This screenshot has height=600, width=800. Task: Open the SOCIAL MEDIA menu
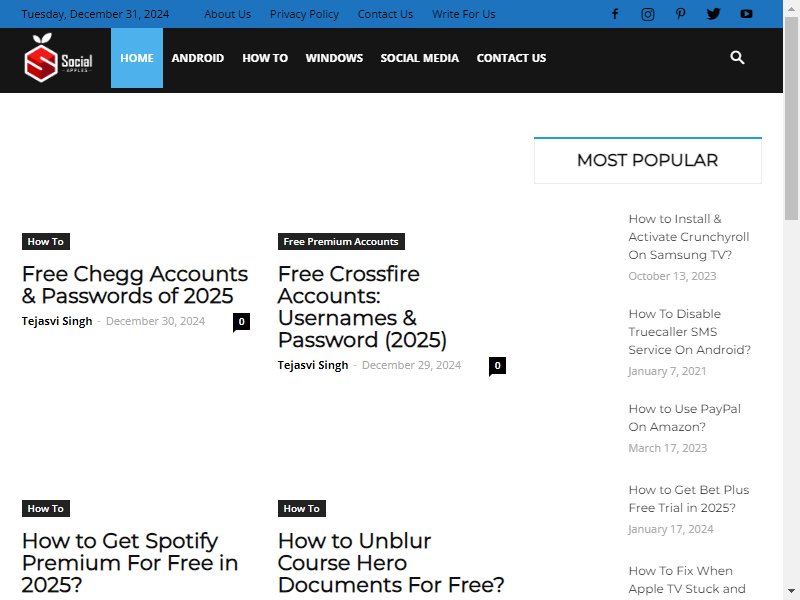coord(419,58)
